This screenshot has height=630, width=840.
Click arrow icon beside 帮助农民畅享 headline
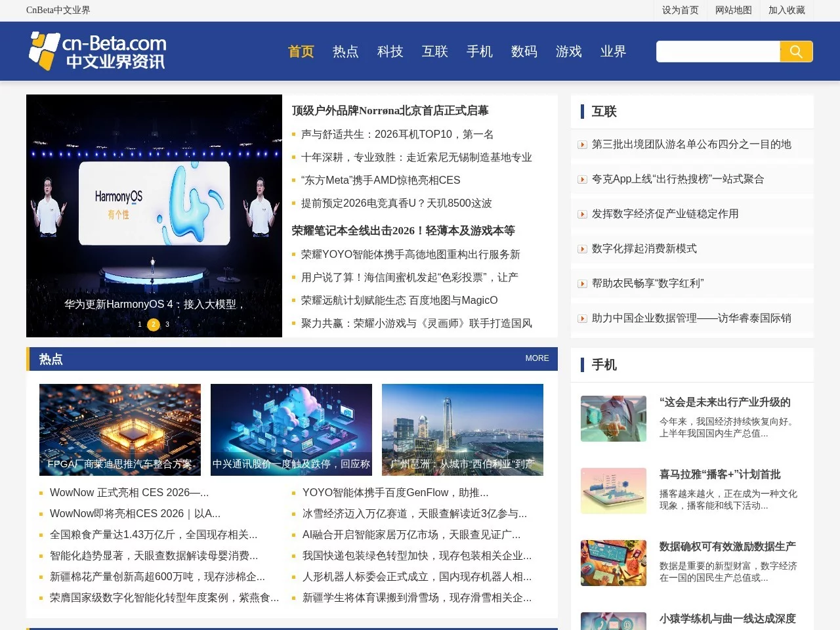[582, 284]
